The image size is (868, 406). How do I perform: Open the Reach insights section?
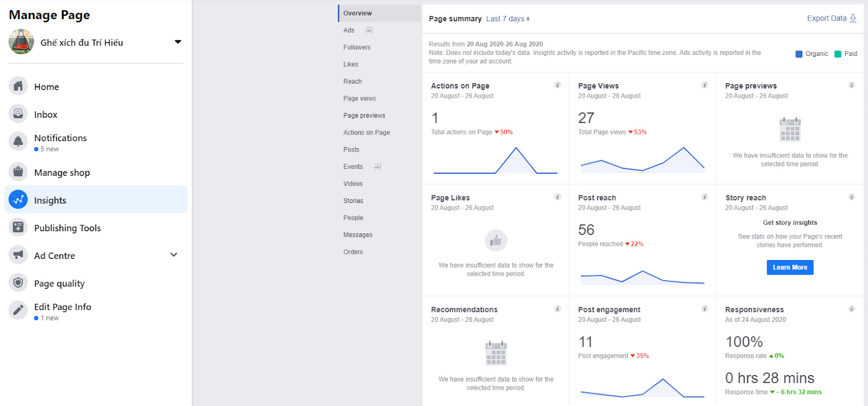click(353, 81)
